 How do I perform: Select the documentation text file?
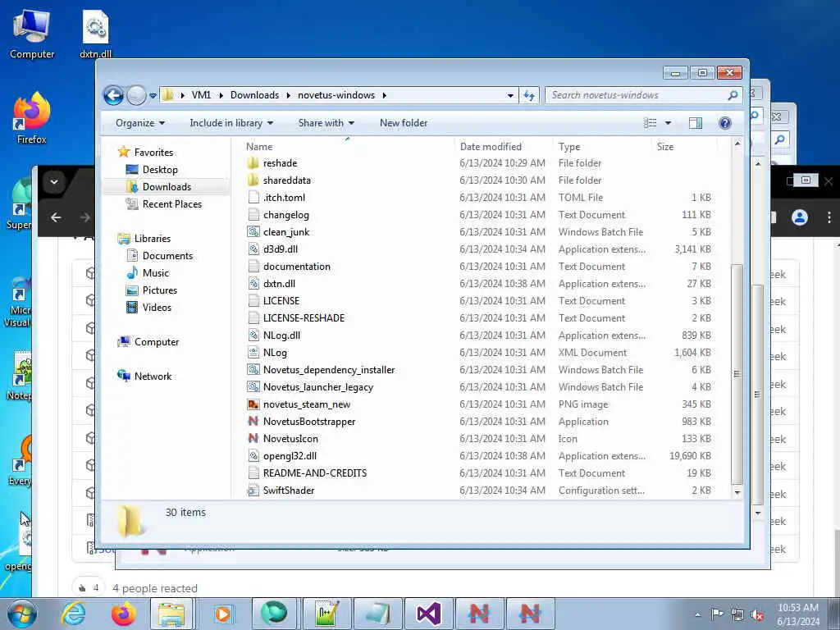pos(296,267)
